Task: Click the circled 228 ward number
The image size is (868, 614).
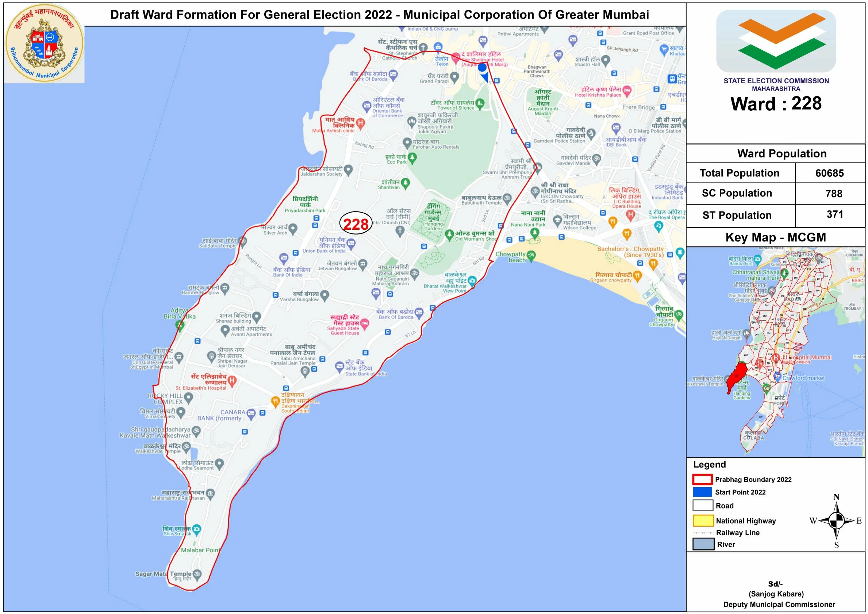Action: (356, 224)
